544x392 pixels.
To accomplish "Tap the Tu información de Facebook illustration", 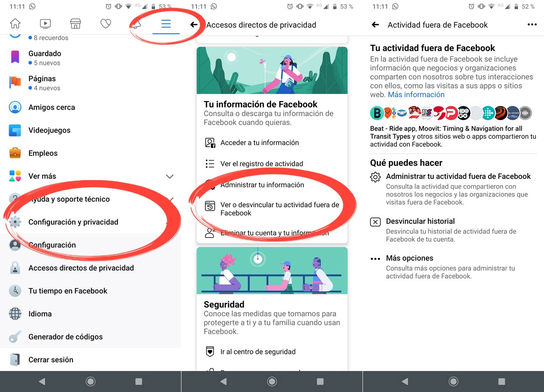I will [x=272, y=70].
